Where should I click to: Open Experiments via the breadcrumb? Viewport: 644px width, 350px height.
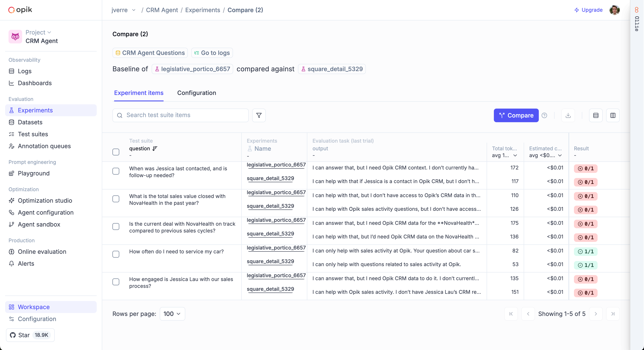click(x=203, y=10)
